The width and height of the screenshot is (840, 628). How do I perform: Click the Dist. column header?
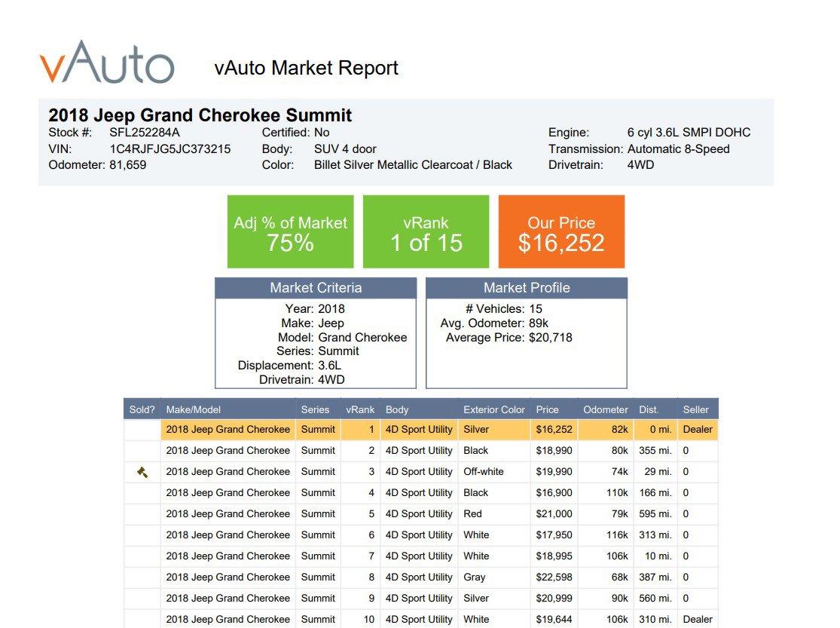(649, 409)
